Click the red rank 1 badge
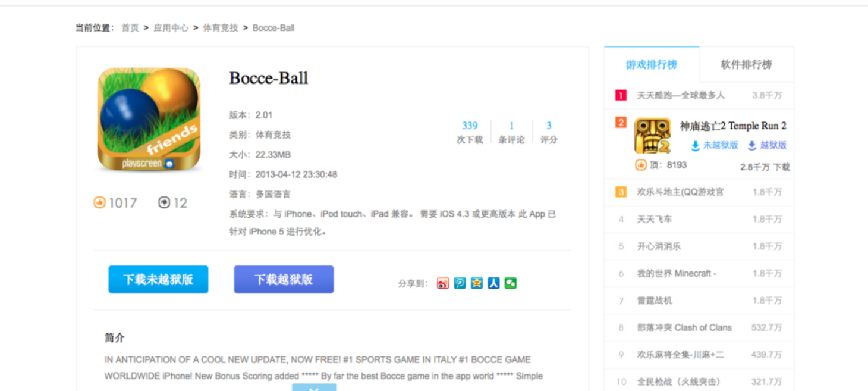This screenshot has height=391, width=868. pos(621,95)
